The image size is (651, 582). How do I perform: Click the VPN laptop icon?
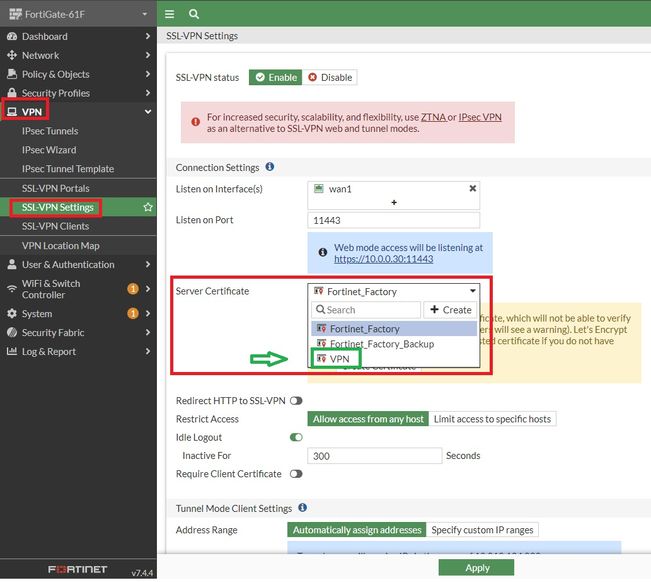coord(12,112)
